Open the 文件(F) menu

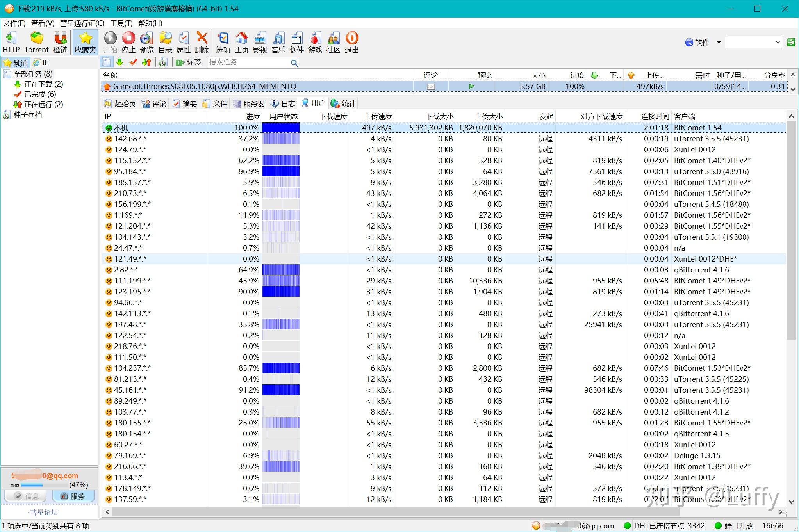14,23
